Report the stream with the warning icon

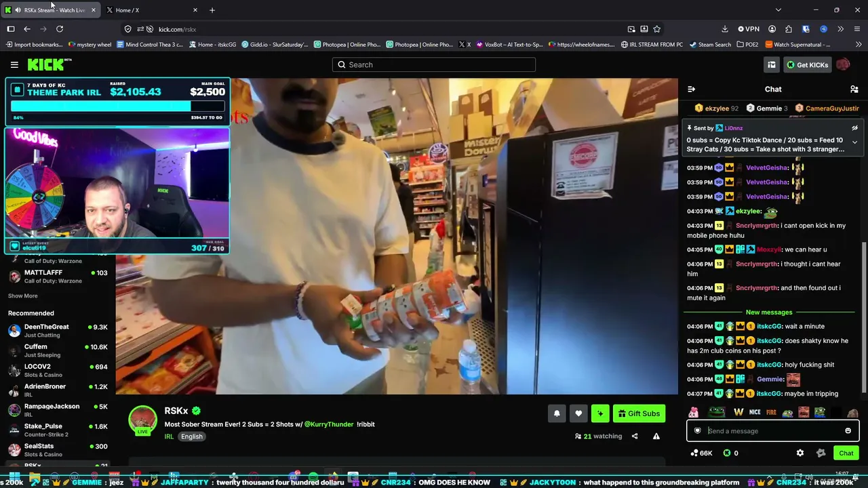click(656, 436)
